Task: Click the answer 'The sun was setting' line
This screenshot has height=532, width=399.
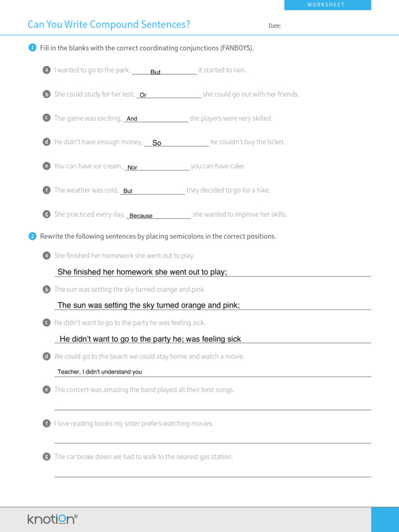Action: [212, 305]
